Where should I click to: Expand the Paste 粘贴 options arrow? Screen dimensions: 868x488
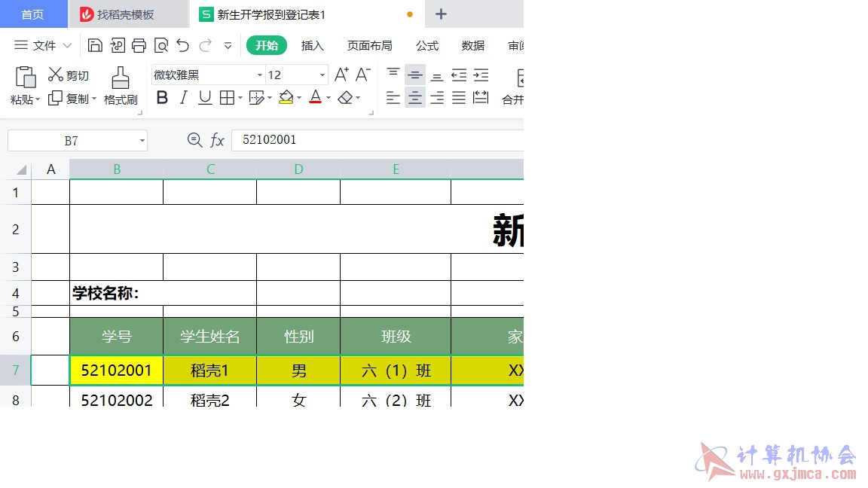point(38,99)
